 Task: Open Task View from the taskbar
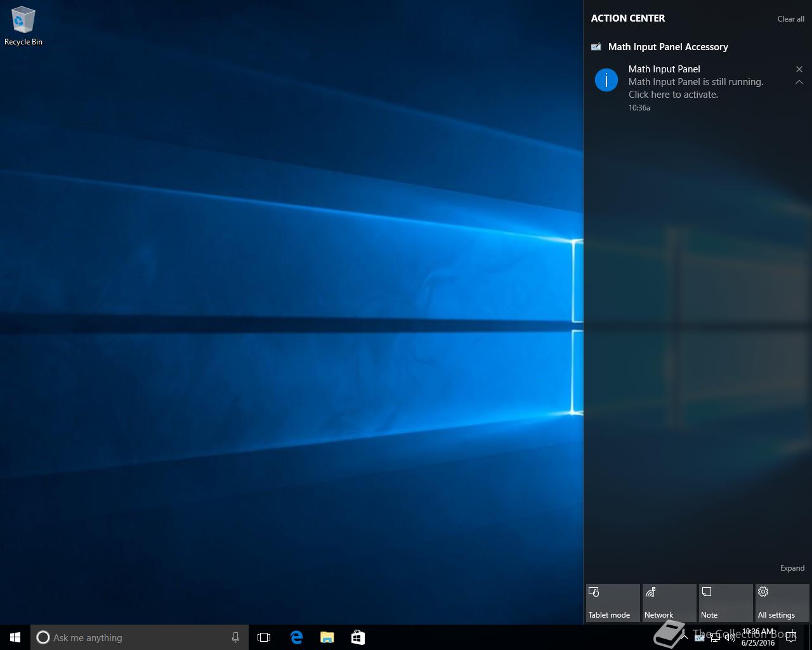tap(264, 637)
